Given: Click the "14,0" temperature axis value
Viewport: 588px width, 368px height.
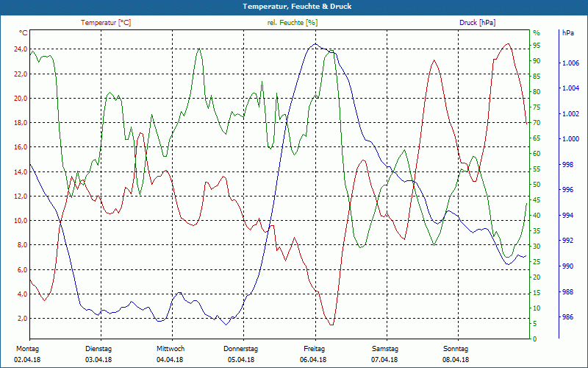Looking at the screenshot, I should [21, 171].
